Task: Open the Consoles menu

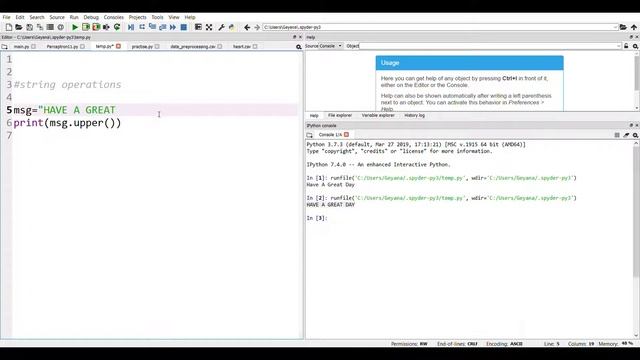Action: click(x=114, y=17)
